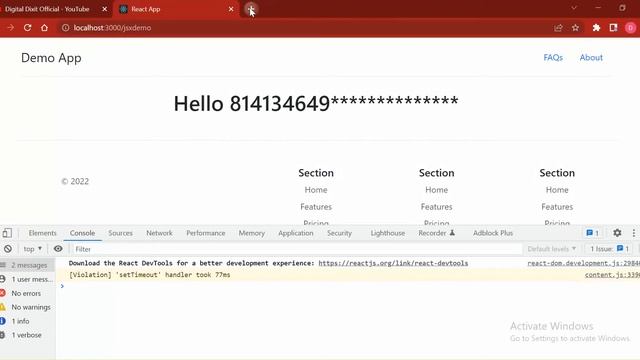Screen dimensions: 640x360
Task: Click the setTimeout violation message
Action: tap(149, 275)
